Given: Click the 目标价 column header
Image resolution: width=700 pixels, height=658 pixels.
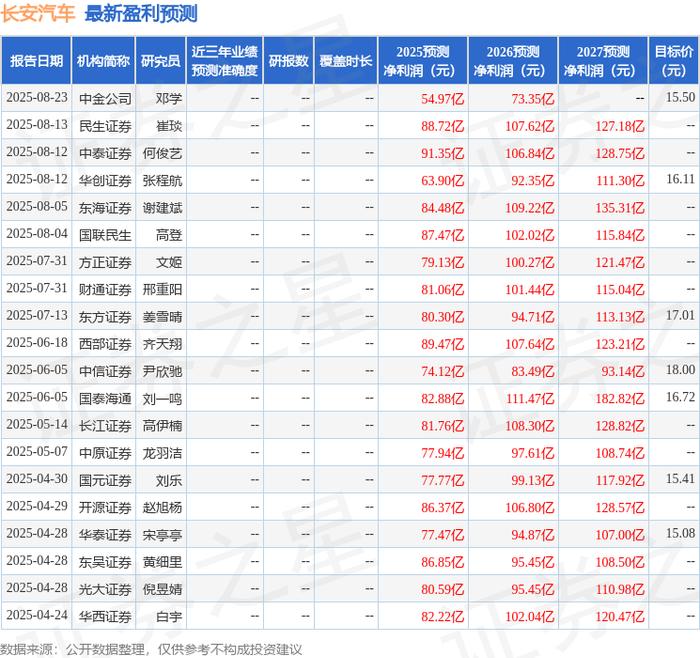Looking at the screenshot, I should 674,61.
